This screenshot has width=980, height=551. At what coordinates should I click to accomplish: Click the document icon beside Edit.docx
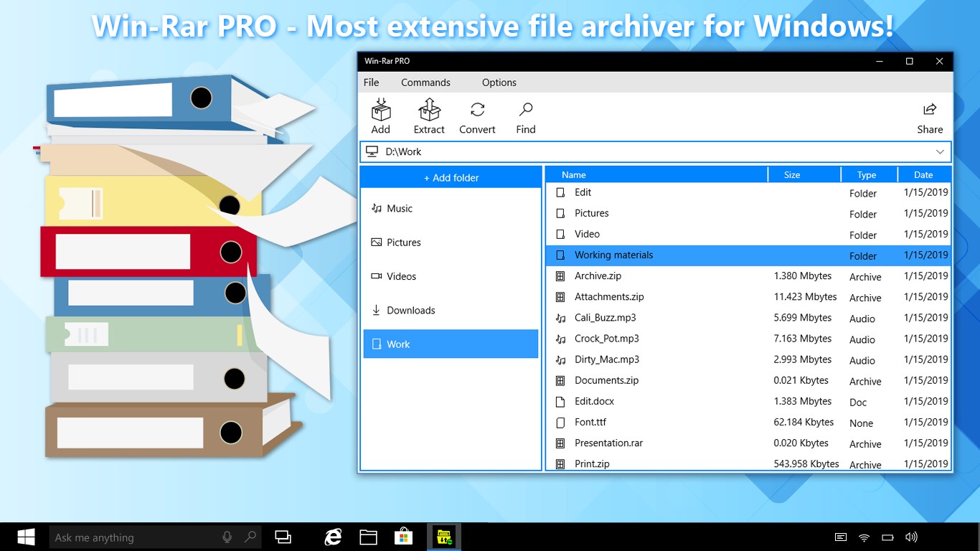(x=561, y=401)
